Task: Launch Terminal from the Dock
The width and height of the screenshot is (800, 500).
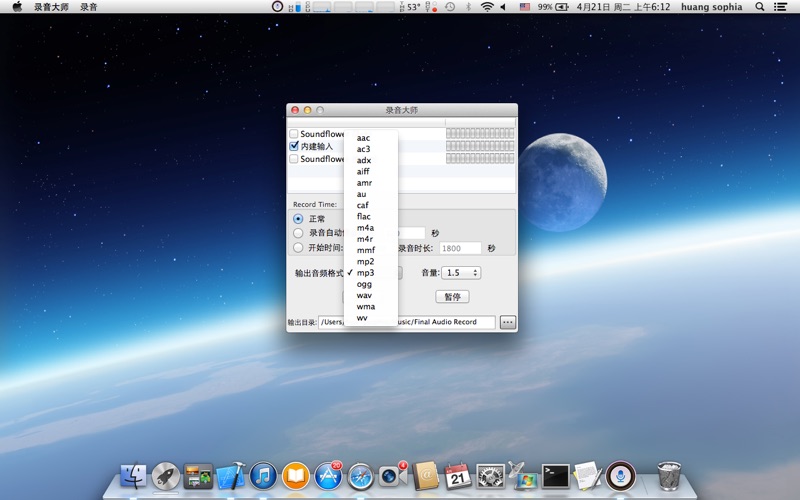Action: click(555, 476)
